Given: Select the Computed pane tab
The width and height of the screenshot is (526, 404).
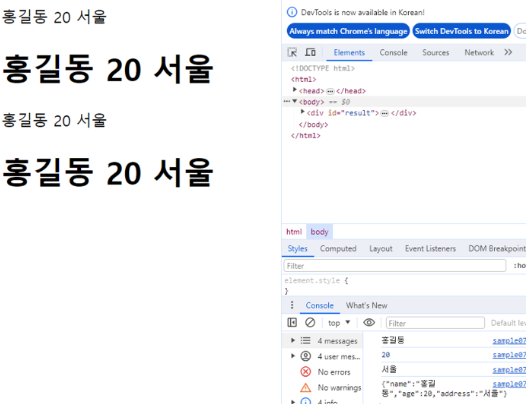Looking at the screenshot, I should coord(338,249).
